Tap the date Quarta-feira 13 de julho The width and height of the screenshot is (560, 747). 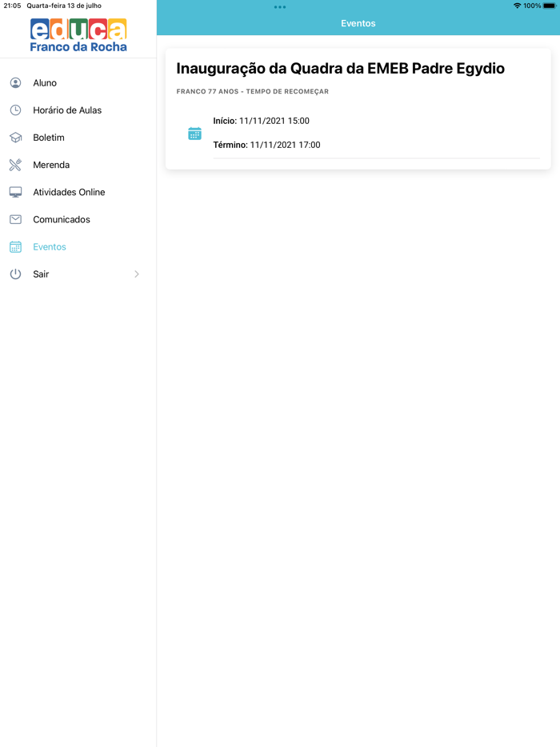(x=64, y=6)
